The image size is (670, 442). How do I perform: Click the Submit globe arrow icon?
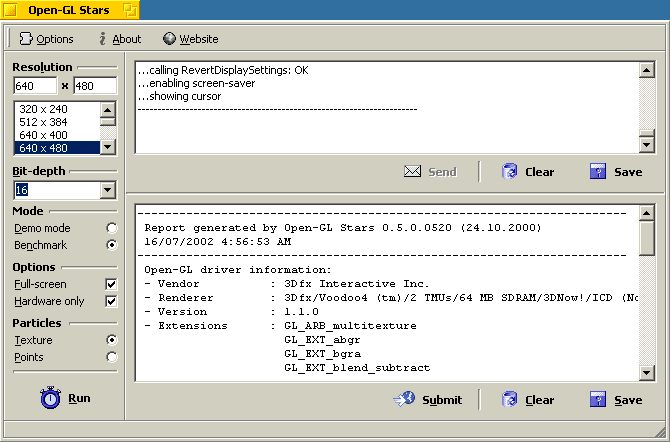pyautogui.click(x=404, y=399)
